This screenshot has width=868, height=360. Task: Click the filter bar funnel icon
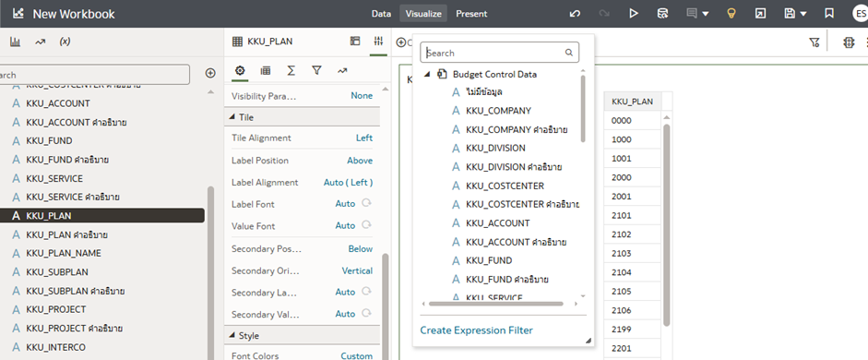(814, 42)
